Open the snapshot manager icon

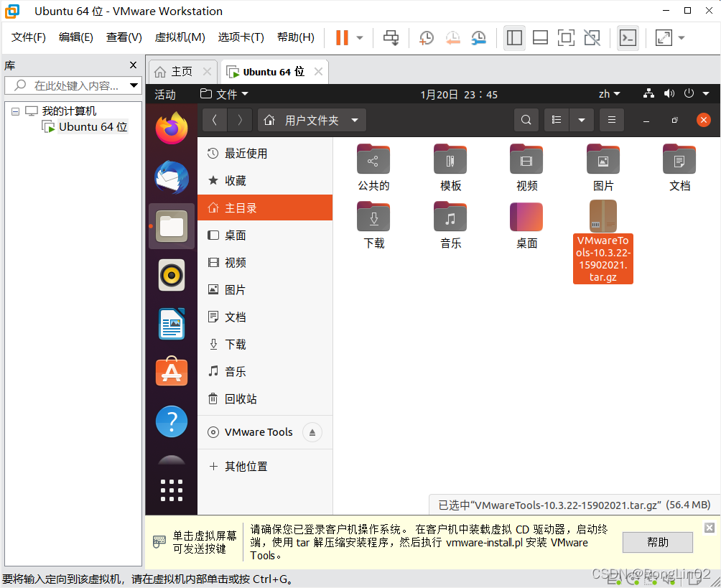pos(479,38)
